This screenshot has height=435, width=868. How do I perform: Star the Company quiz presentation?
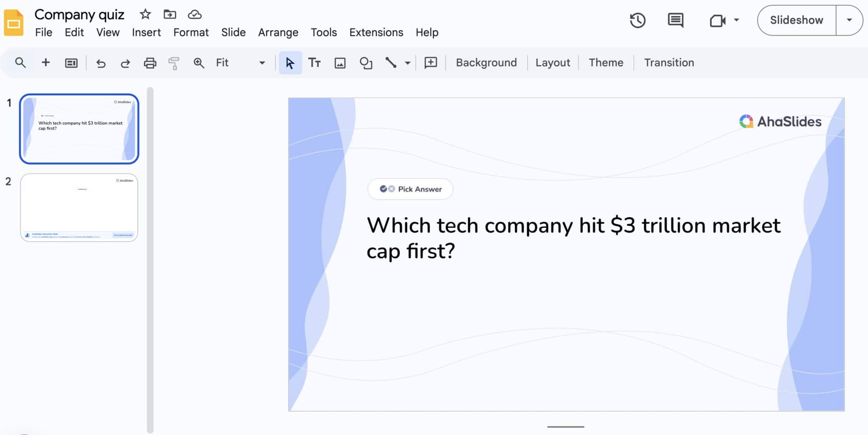click(x=145, y=14)
